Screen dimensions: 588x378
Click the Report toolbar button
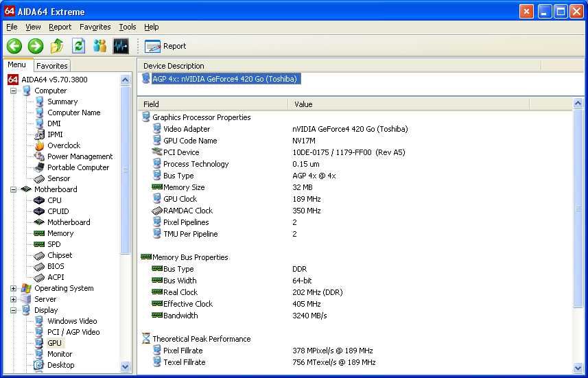(165, 46)
